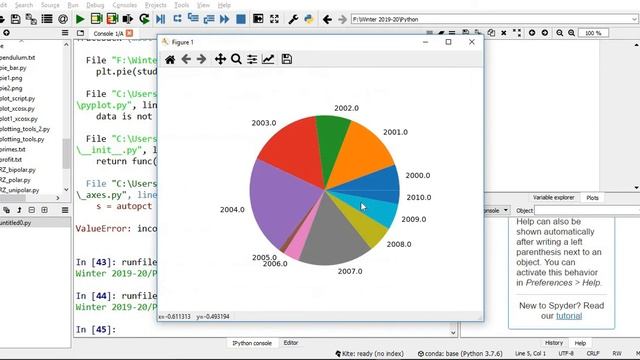Maximize current pane icon in toolbar

tap(258, 19)
